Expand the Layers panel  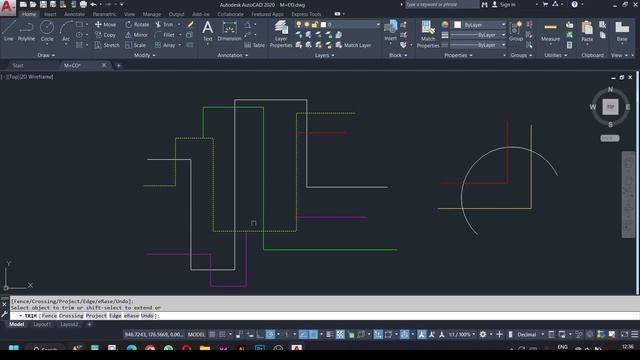324,55
